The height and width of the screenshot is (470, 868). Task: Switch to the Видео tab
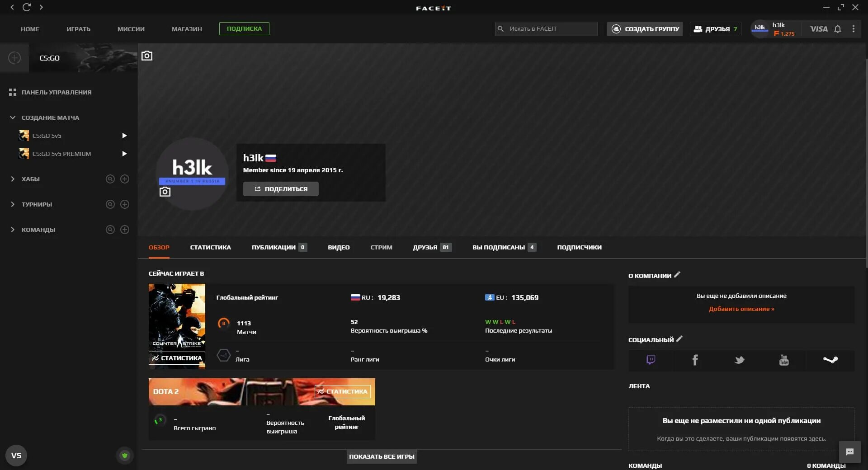(x=339, y=247)
